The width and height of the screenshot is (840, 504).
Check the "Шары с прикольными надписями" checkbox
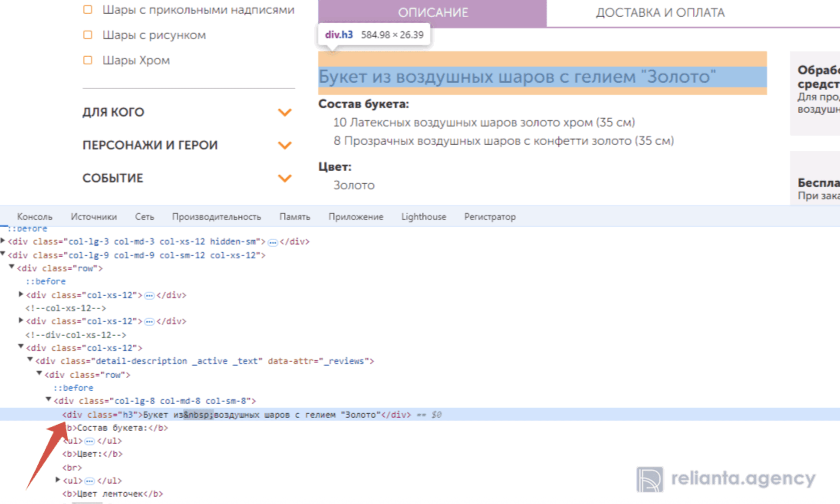pos(88,10)
